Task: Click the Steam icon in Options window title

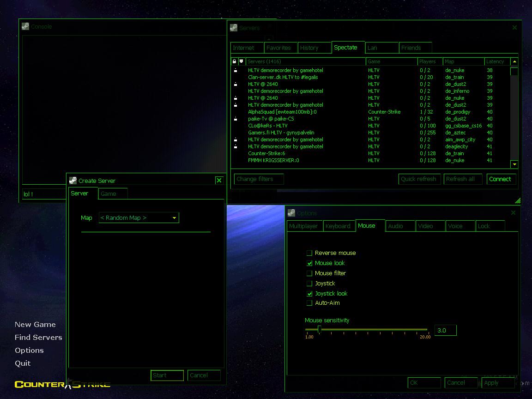Action: [291, 213]
